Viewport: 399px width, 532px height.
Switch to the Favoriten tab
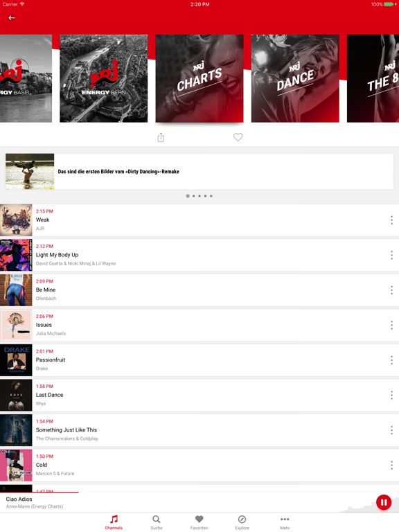[199, 522]
